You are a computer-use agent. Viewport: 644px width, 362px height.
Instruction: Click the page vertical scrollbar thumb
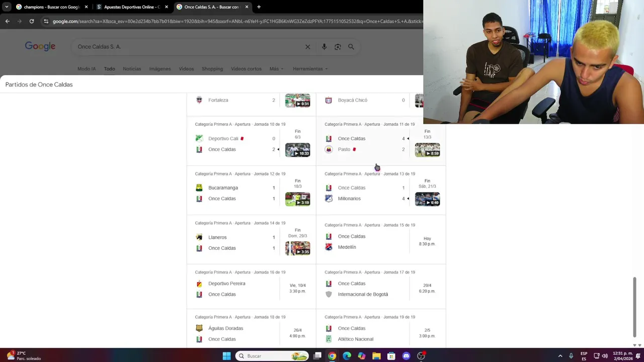click(634, 307)
